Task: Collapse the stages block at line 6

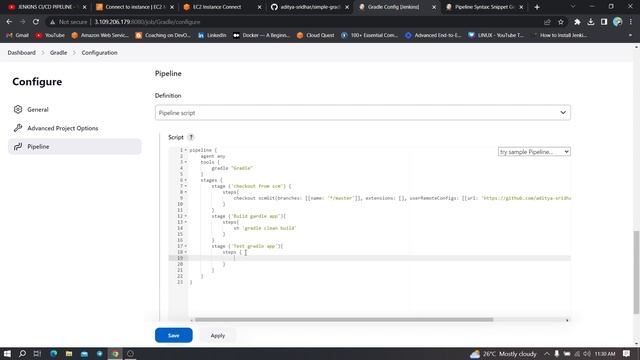Action: click(x=186, y=180)
